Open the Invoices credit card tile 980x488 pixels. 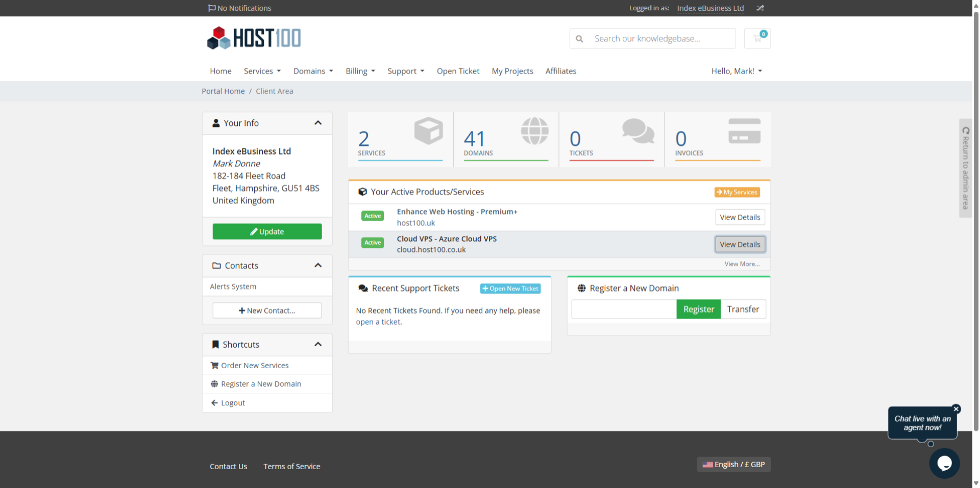point(718,139)
